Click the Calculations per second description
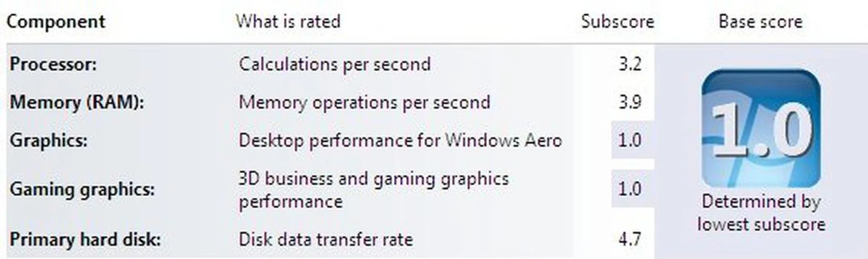 click(x=335, y=64)
